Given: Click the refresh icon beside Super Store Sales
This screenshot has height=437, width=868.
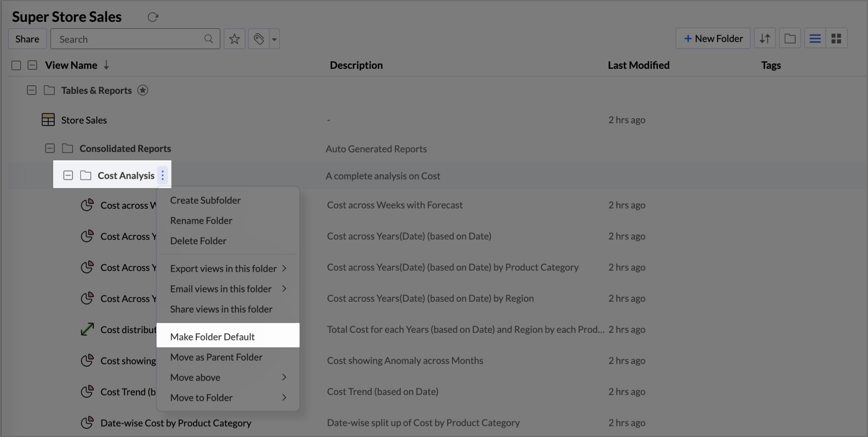Looking at the screenshot, I should coord(153,17).
